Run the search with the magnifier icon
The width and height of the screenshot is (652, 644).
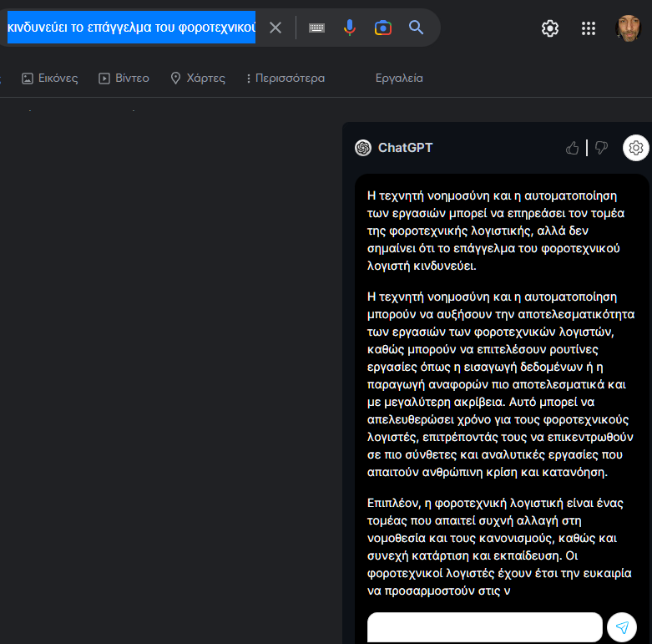pos(416,28)
